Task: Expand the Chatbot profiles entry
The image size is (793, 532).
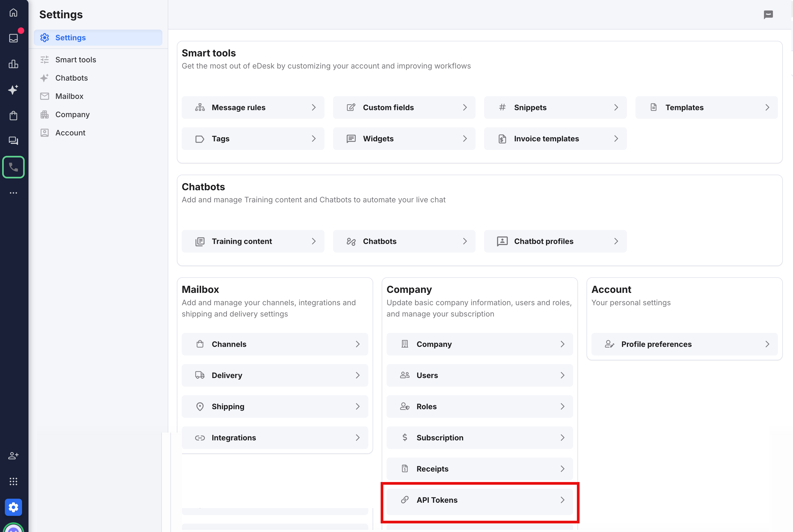Action: (x=555, y=241)
